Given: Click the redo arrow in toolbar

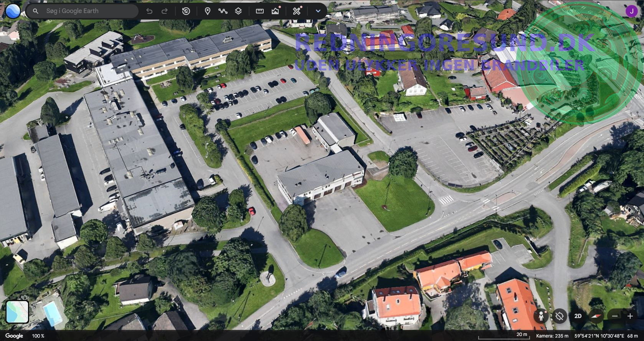Looking at the screenshot, I should pyautogui.click(x=165, y=11).
